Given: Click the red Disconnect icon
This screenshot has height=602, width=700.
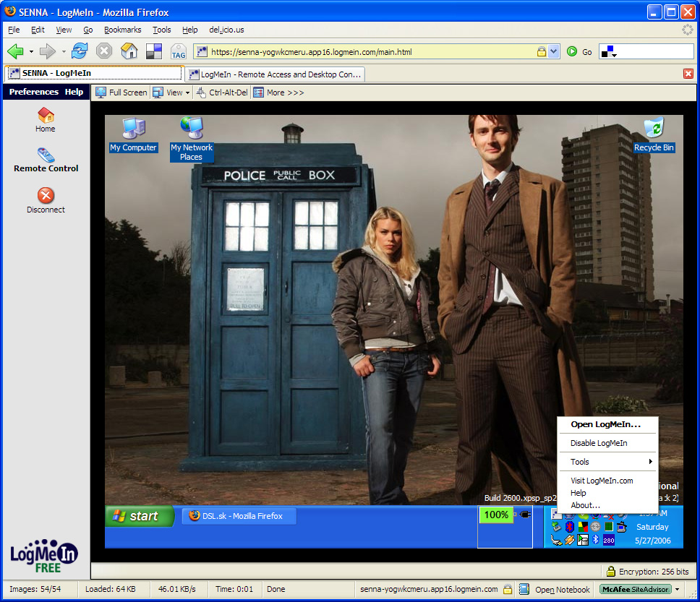Looking at the screenshot, I should tap(46, 195).
